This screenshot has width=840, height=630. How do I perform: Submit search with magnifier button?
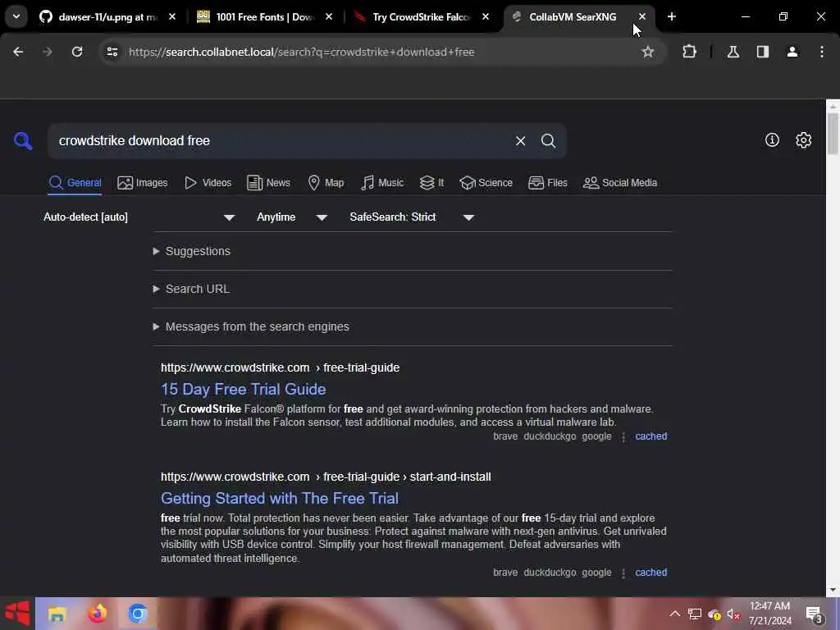click(548, 141)
